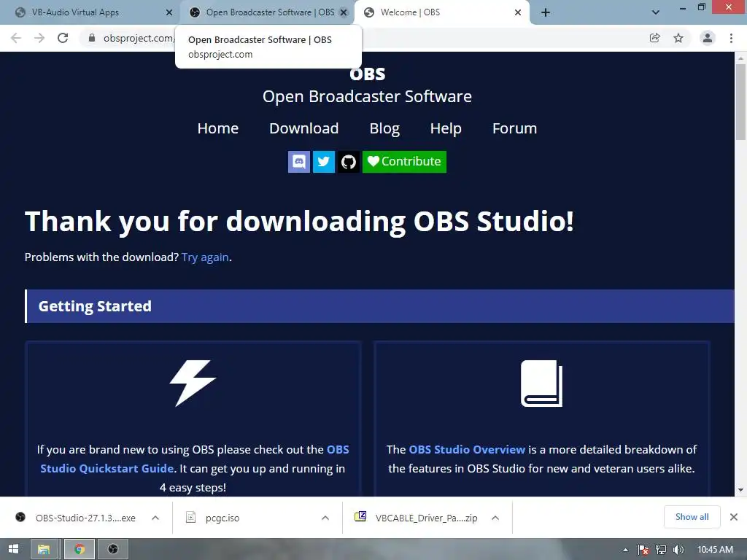Close the downloads bar
This screenshot has width=747, height=560.
point(734,517)
